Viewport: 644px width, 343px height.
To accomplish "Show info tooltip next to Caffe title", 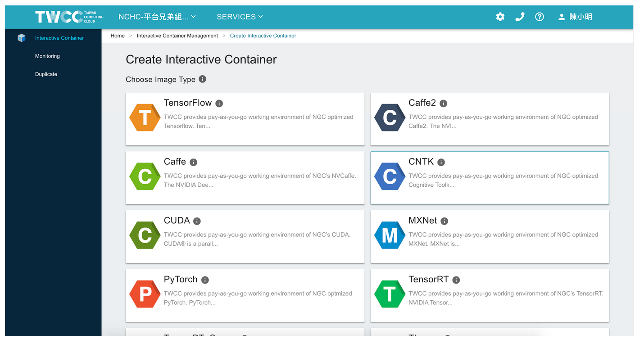I will click(194, 162).
